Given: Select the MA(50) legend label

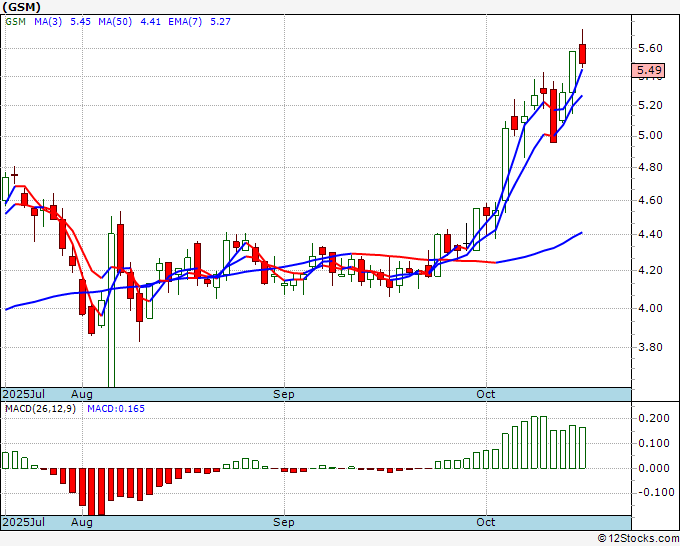Looking at the screenshot, I should coord(115,22).
